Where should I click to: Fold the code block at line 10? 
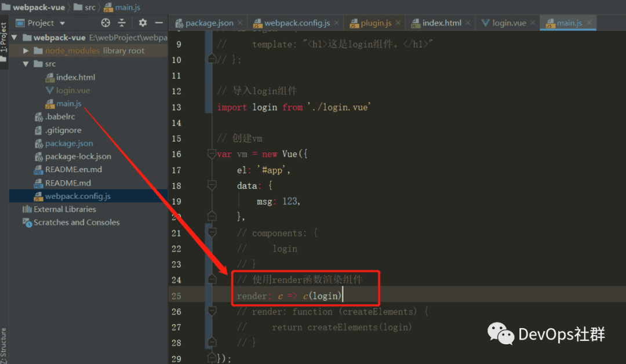click(212, 60)
